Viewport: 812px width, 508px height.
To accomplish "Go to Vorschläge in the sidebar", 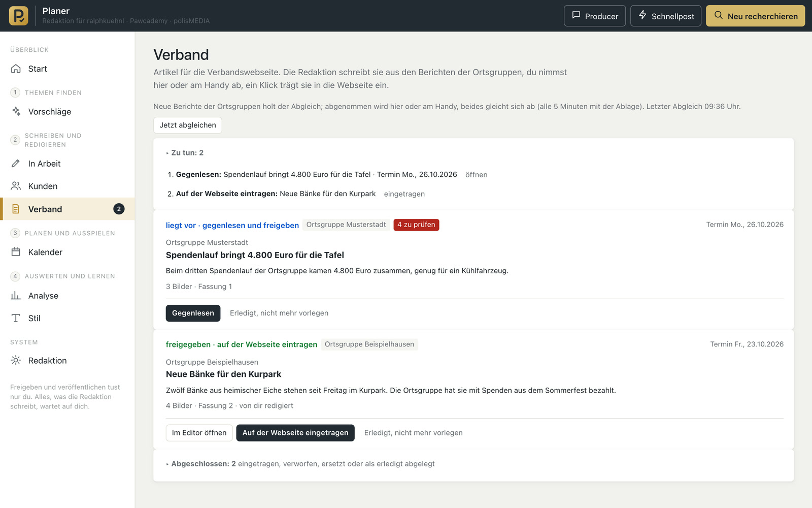I will click(67, 111).
